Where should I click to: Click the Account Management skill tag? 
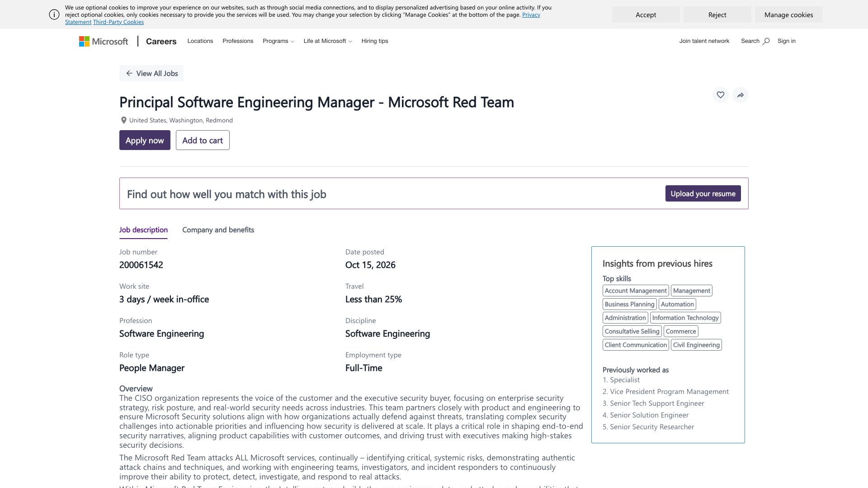[x=636, y=291]
